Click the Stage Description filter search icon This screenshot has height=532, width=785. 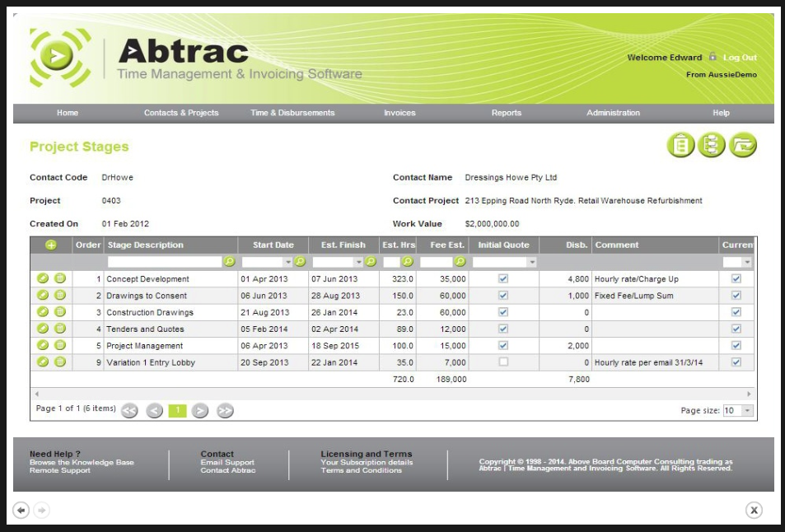(229, 262)
